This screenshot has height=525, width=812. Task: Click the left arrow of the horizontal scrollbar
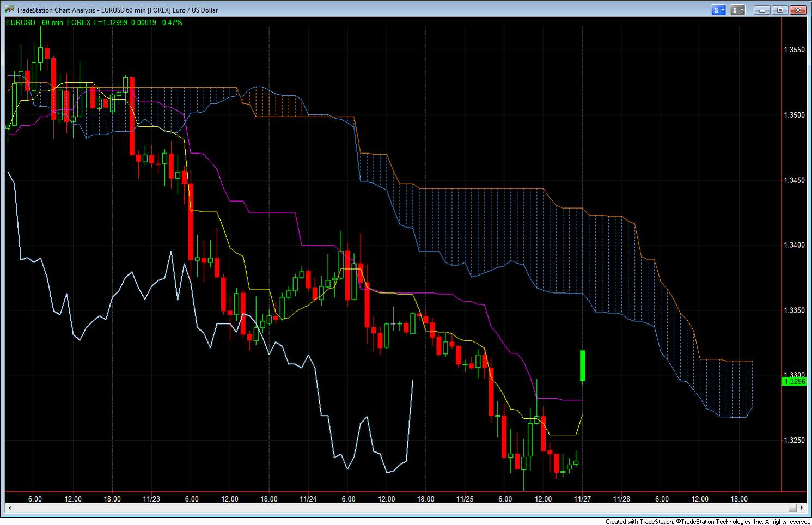point(10,508)
